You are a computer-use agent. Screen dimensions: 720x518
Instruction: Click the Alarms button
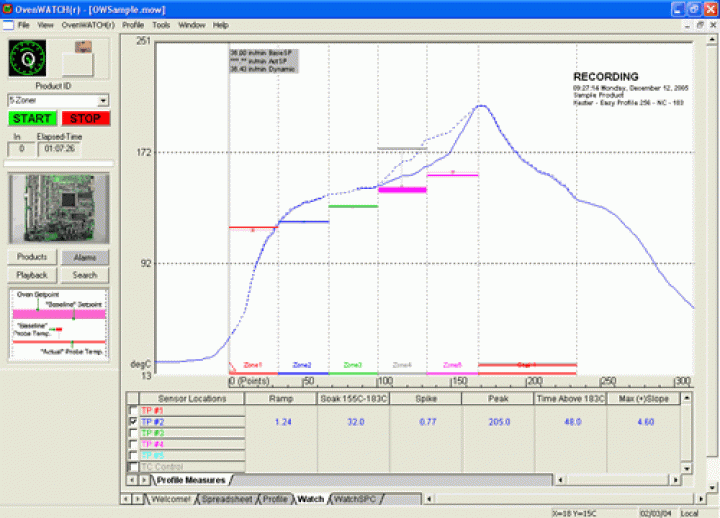85,257
